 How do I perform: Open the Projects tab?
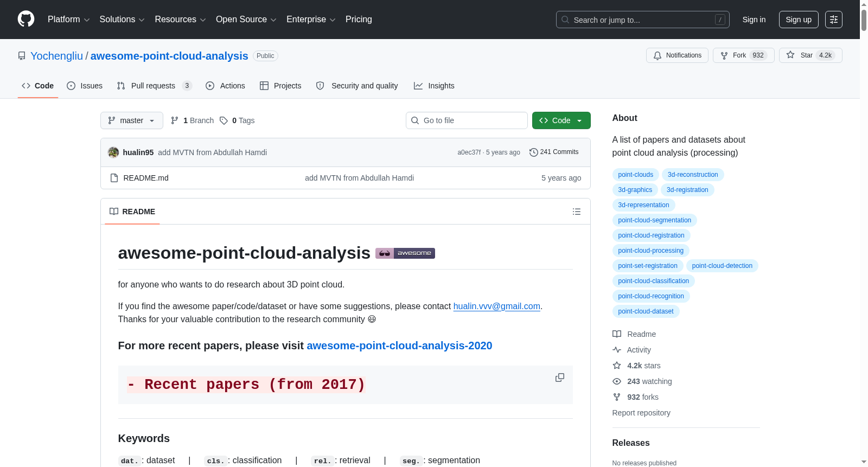coord(280,86)
